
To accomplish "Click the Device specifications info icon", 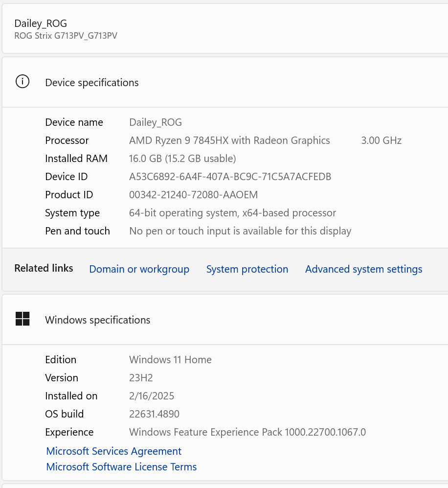I will pyautogui.click(x=22, y=82).
